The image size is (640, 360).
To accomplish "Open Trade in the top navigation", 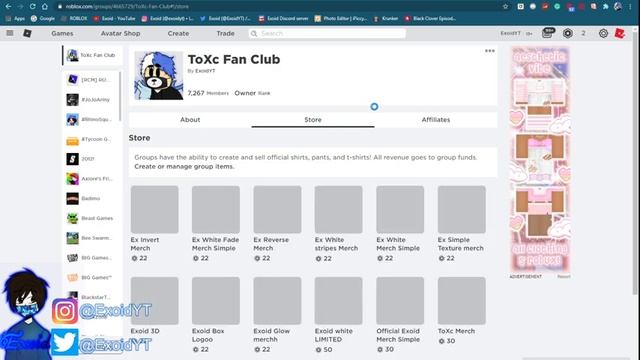I will (x=225, y=33).
